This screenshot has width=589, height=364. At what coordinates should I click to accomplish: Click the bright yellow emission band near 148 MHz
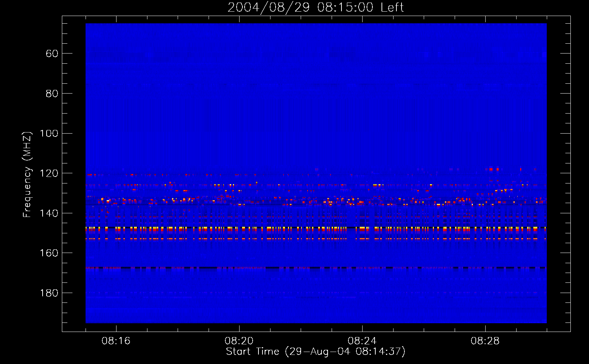point(316,229)
